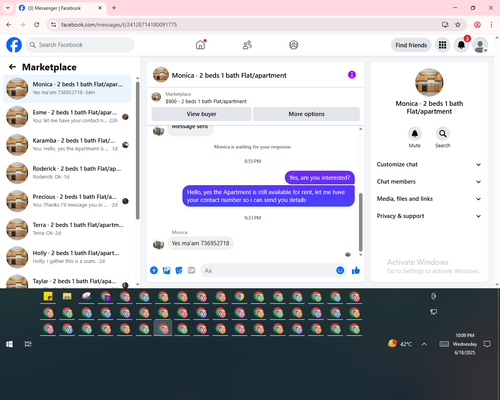Click the 'Yes, are you interested?' message bubble
500x400 pixels.
click(x=320, y=178)
